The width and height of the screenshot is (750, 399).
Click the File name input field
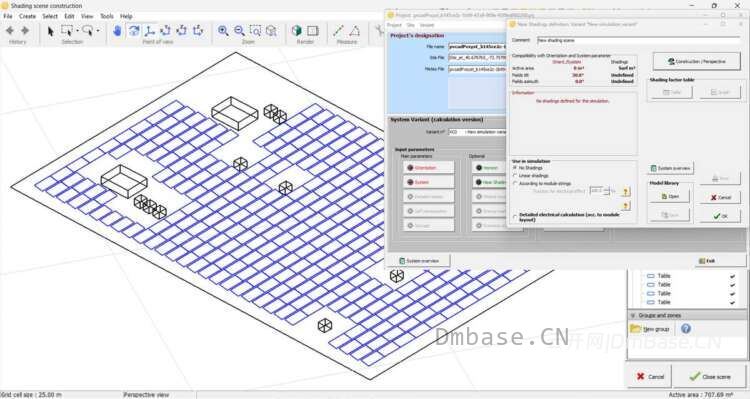click(x=477, y=47)
